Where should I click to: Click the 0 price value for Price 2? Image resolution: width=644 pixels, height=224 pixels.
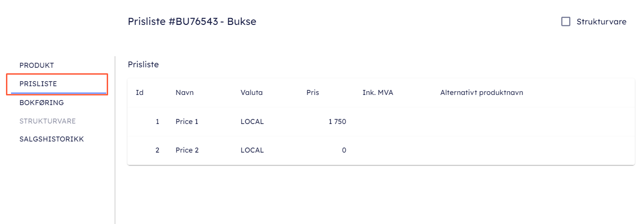point(344,150)
